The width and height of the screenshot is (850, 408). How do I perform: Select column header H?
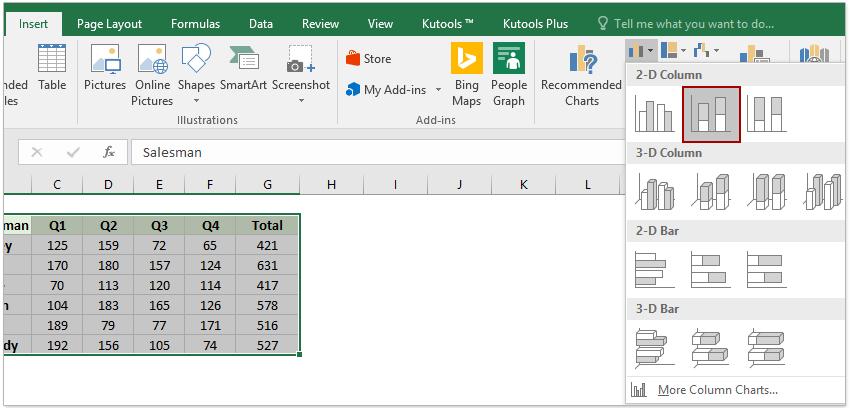pos(330,184)
